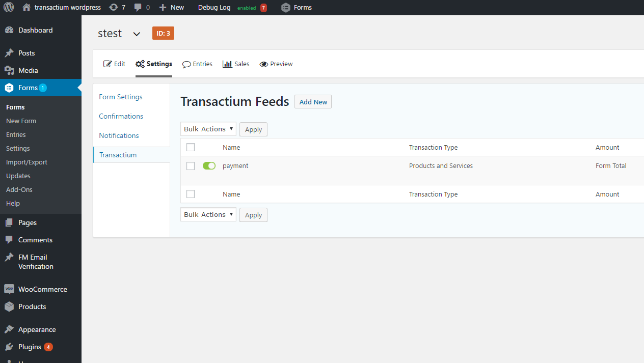Viewport: 644px width, 363px height.
Task: Click the bottom Apply button
Action: click(254, 215)
